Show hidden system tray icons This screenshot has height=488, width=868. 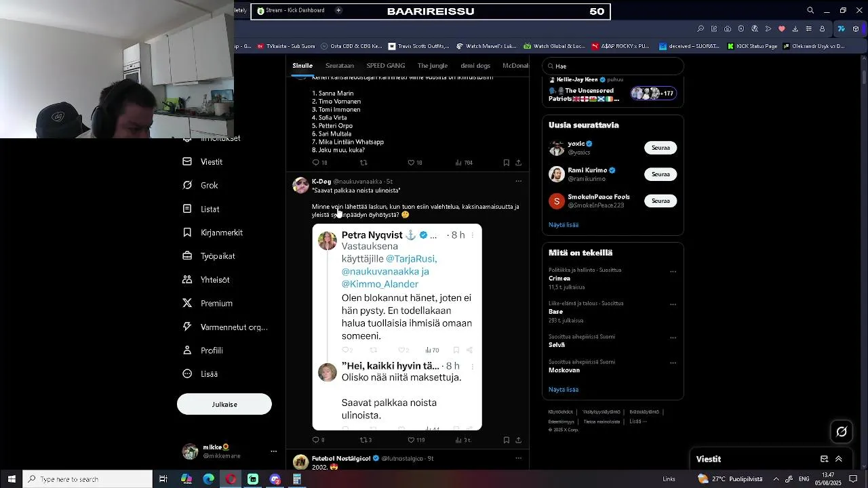[776, 479]
